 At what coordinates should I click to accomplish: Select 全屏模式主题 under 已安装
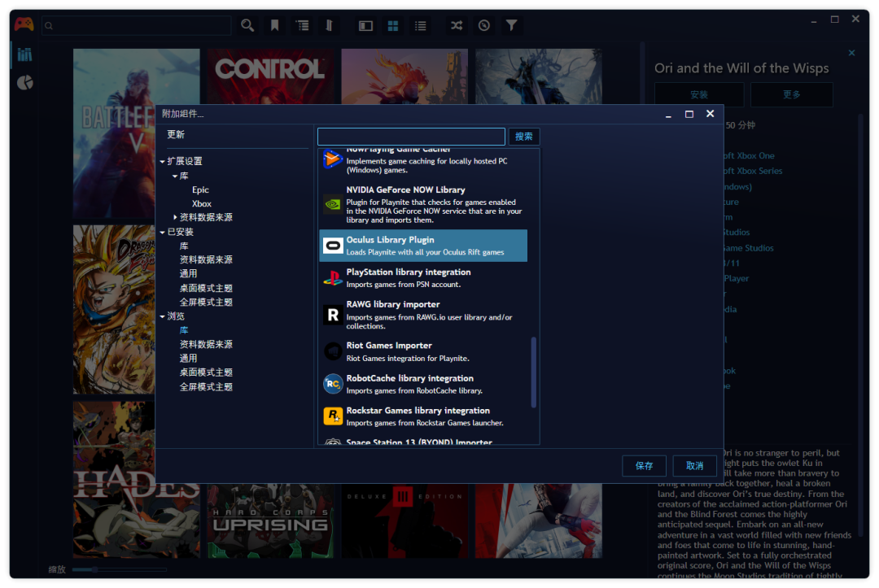(206, 303)
